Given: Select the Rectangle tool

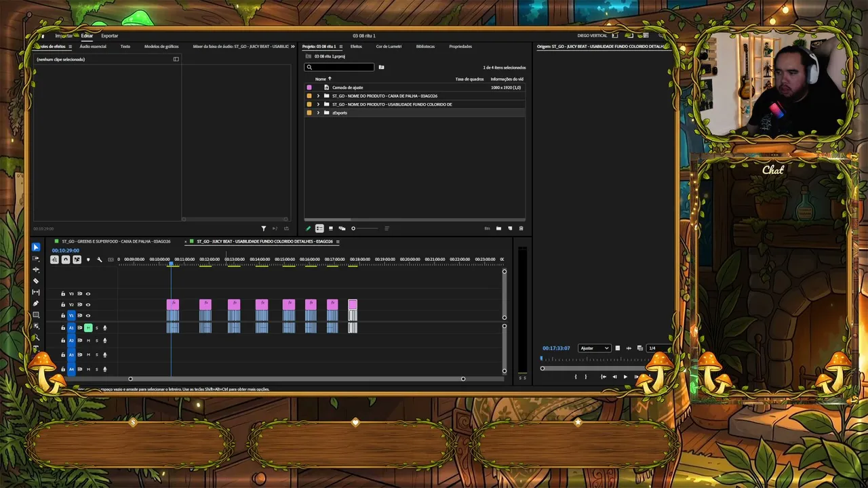Looking at the screenshot, I should [x=36, y=314].
